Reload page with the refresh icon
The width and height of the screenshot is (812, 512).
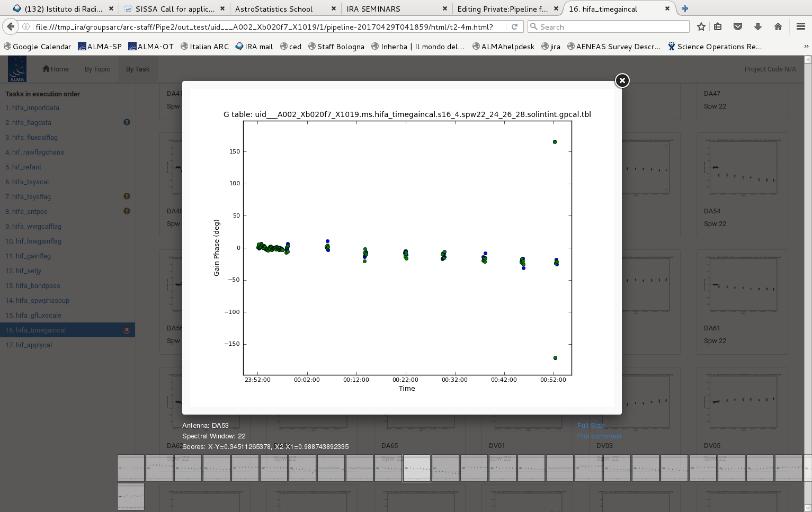514,26
